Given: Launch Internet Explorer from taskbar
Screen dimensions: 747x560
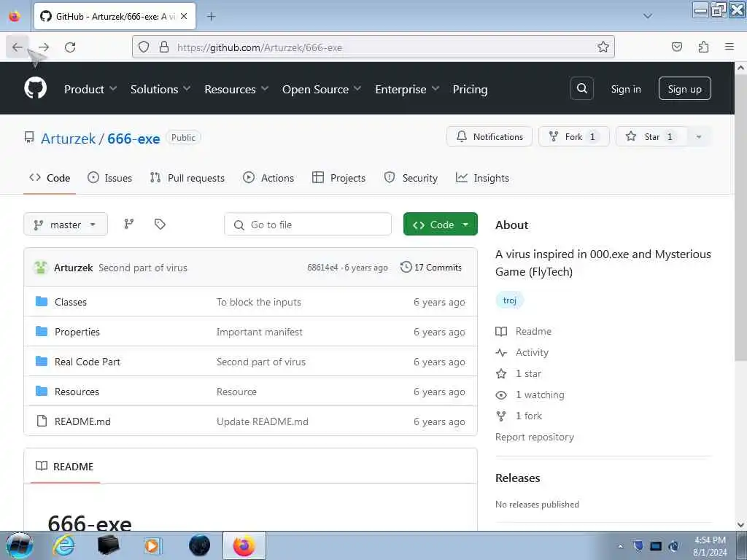Looking at the screenshot, I should [63, 545].
